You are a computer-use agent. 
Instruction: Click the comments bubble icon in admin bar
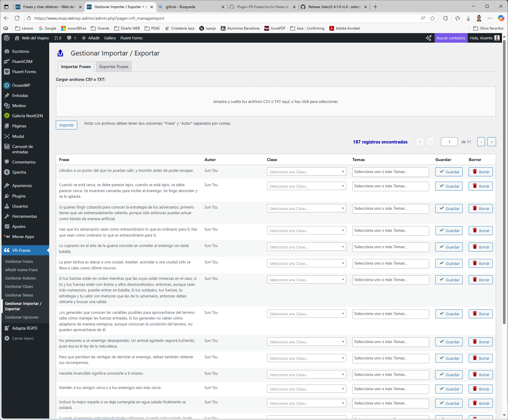point(69,38)
